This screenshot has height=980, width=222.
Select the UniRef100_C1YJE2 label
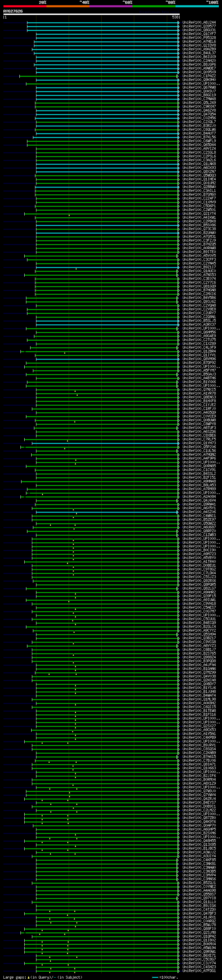click(199, 405)
